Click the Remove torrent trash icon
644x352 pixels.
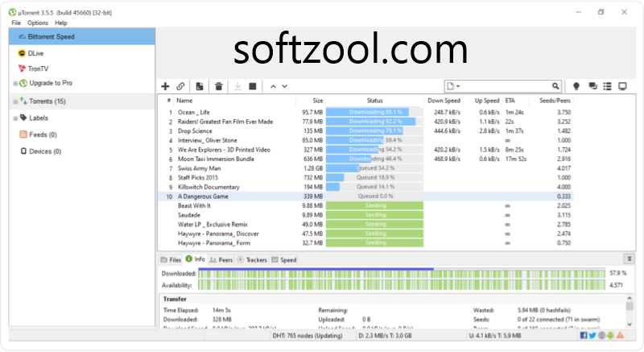(218, 86)
